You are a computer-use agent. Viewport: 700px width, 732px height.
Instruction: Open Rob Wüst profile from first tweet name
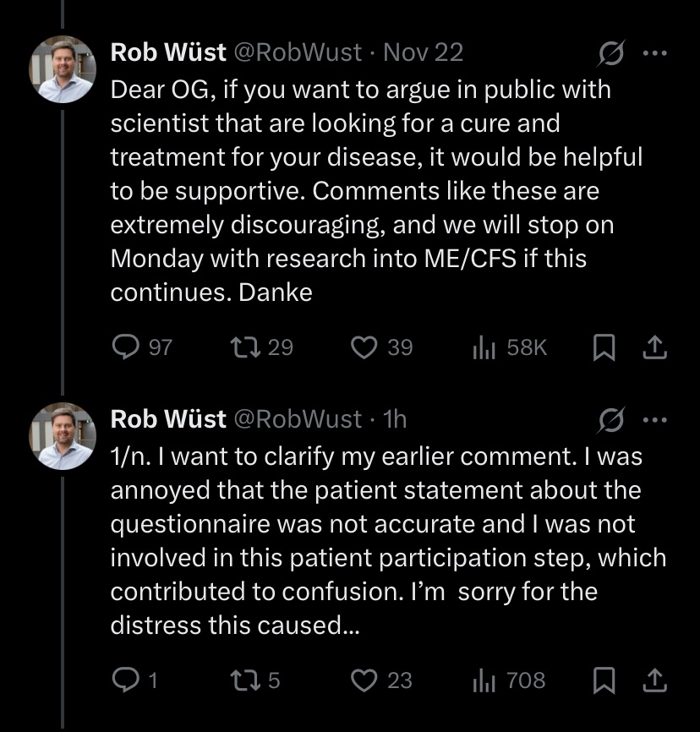[168, 52]
